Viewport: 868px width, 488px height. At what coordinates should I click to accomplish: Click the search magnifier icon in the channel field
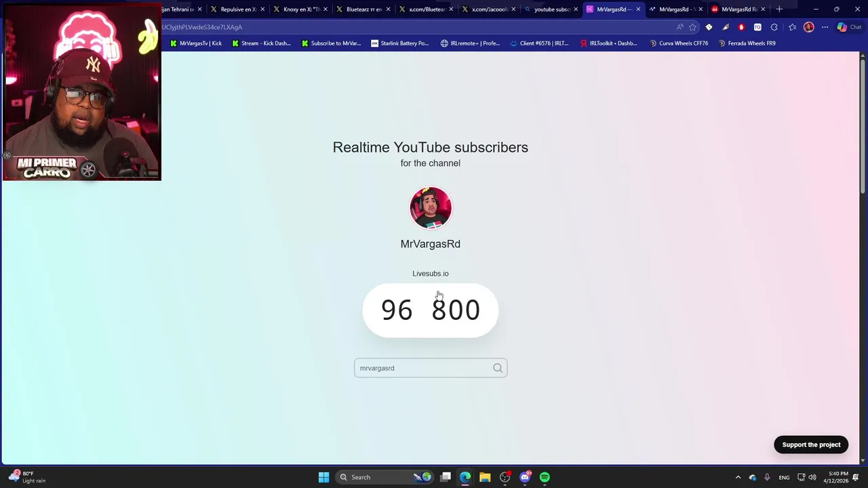(x=498, y=368)
